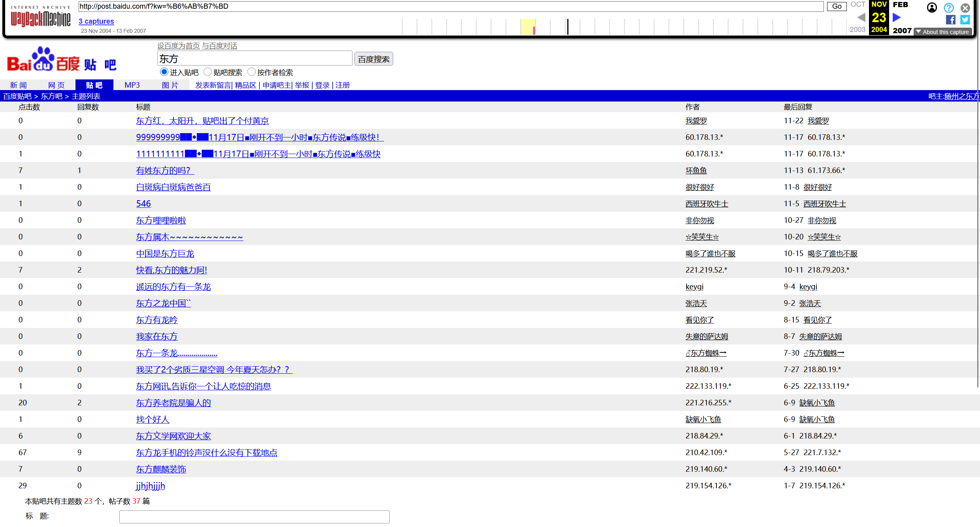Select 贴吧搜索 radio option
The image size is (980, 527).
[207, 72]
